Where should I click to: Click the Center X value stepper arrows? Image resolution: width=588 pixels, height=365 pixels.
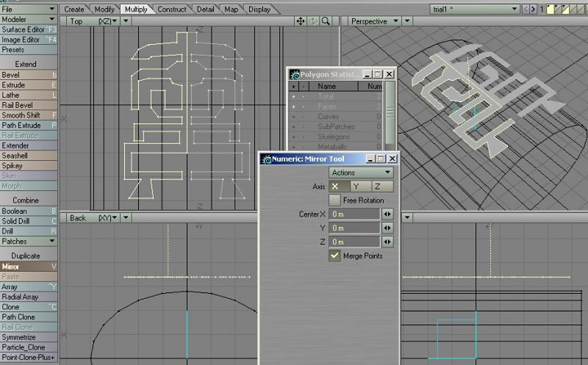click(387, 214)
